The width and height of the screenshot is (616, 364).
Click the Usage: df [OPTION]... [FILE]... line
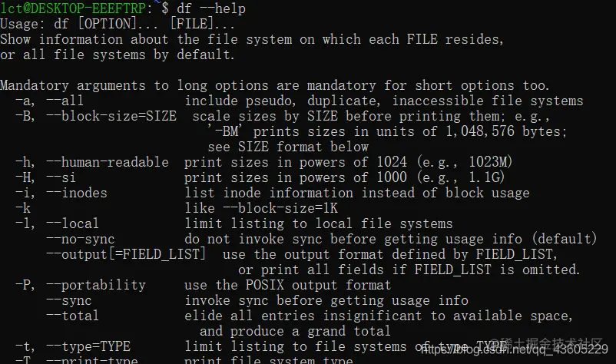click(x=118, y=24)
